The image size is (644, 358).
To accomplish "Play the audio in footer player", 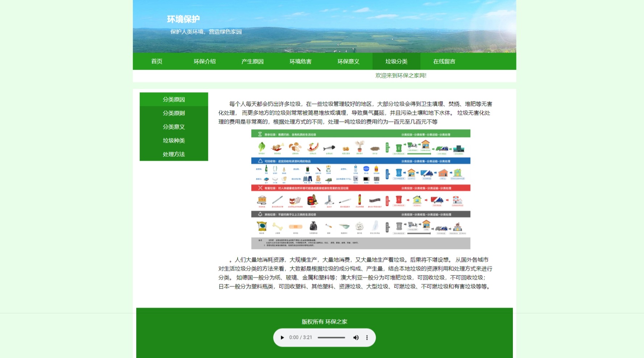I will pos(282,337).
